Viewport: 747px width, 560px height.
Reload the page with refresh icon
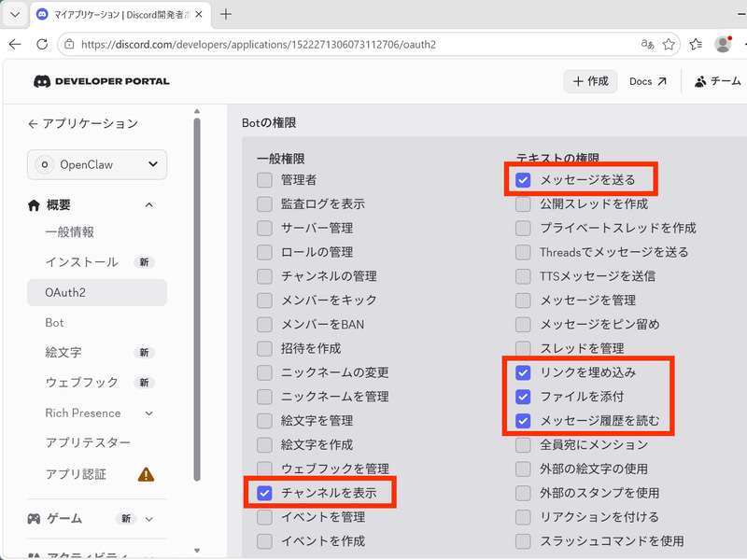coord(42,44)
